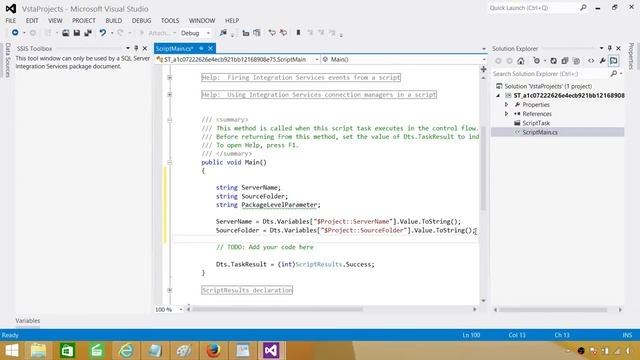The image size is (640, 360).
Task: Close the ScriptMain.cs tab
Action: [210, 48]
